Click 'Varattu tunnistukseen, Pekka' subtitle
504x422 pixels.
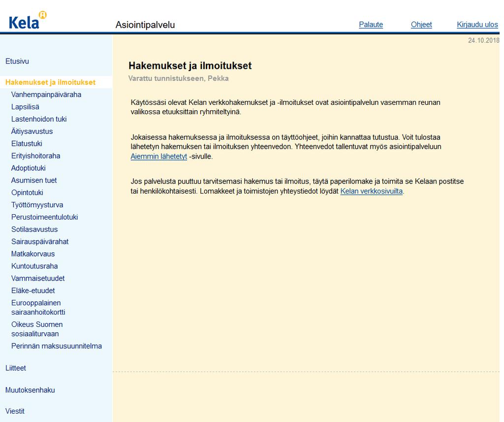(178, 78)
